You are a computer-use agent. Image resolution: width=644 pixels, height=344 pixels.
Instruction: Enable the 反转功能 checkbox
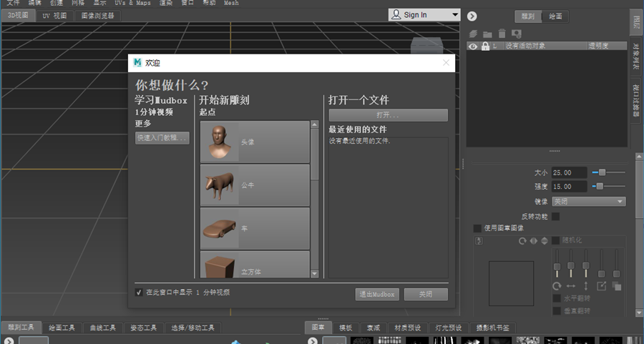pyautogui.click(x=556, y=216)
